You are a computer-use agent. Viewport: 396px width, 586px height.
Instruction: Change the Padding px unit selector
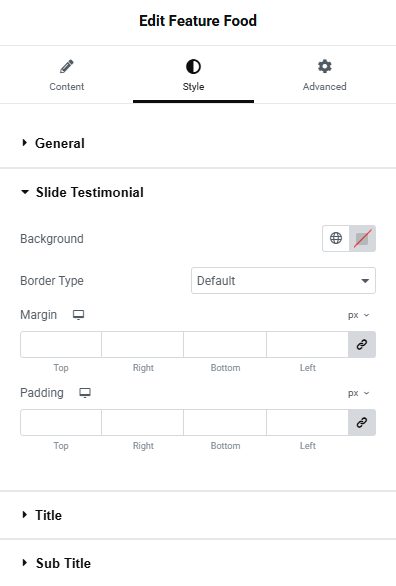click(358, 393)
